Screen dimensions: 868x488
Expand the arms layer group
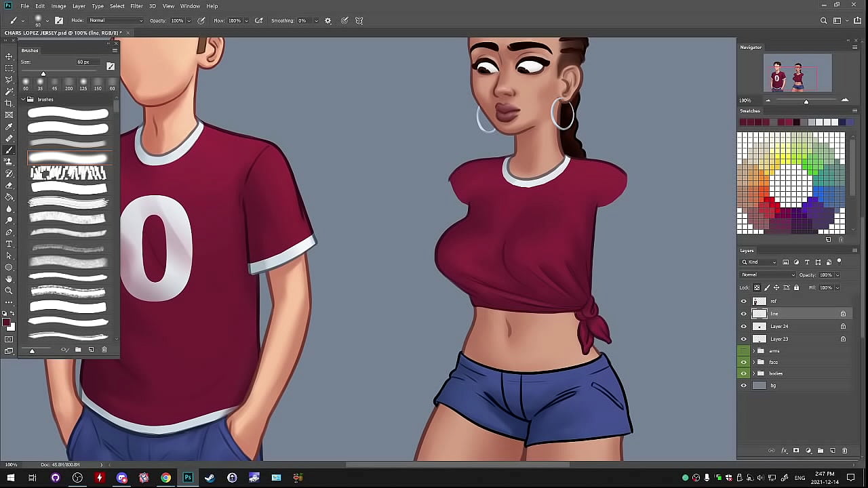point(753,351)
